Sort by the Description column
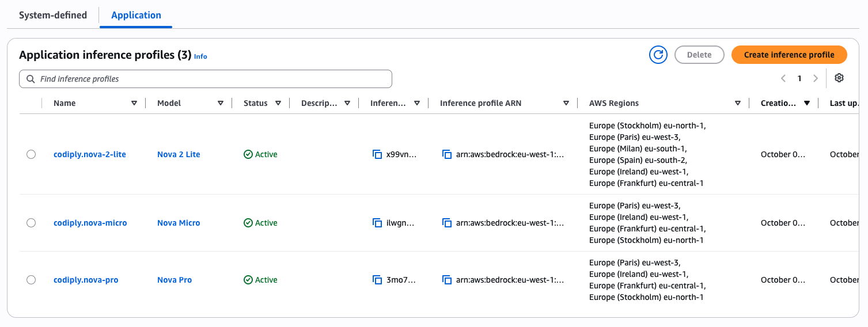 347,104
